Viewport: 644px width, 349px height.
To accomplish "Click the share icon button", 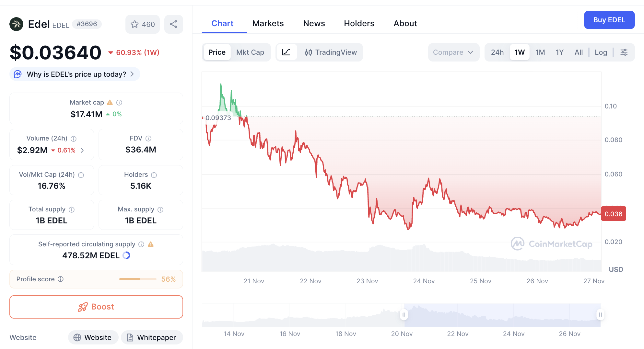I will click(x=173, y=24).
